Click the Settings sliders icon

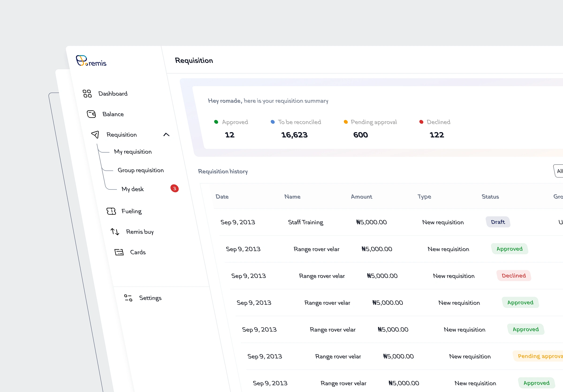click(x=128, y=298)
